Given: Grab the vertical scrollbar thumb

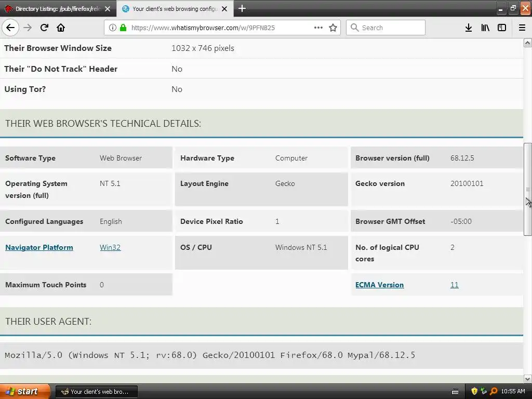Looking at the screenshot, I should click(x=527, y=189).
